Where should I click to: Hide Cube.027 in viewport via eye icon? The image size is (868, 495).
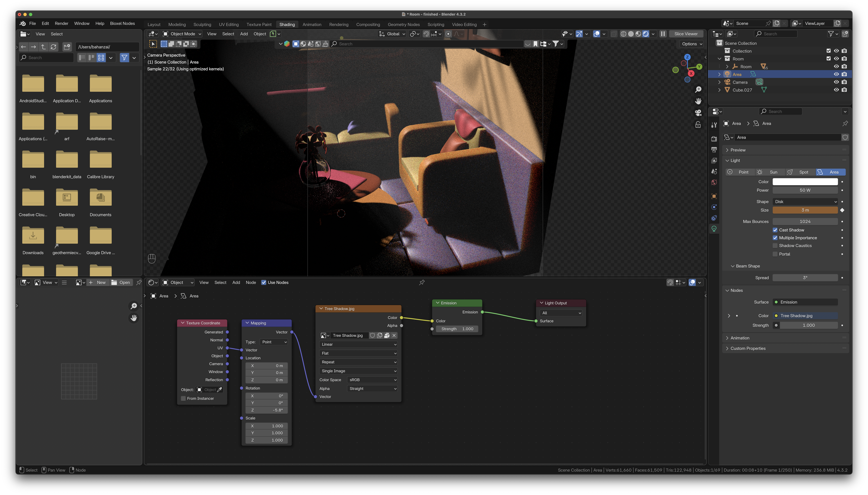pos(836,90)
